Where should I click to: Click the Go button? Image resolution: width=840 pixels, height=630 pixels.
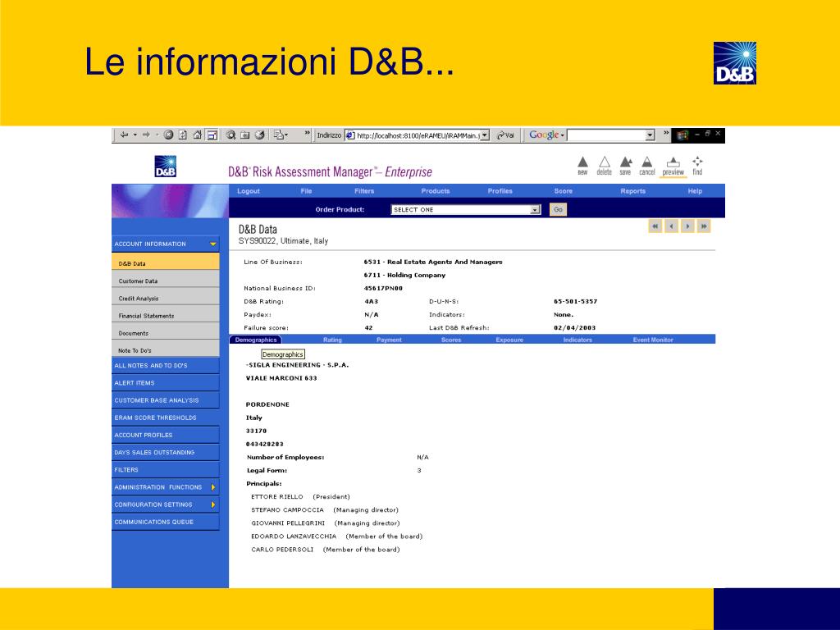[x=558, y=209]
